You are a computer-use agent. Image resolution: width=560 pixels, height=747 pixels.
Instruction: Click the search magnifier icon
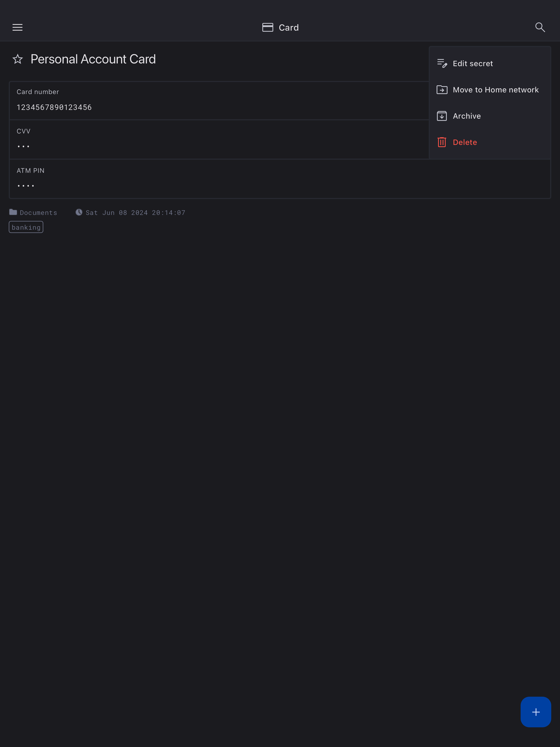[540, 27]
